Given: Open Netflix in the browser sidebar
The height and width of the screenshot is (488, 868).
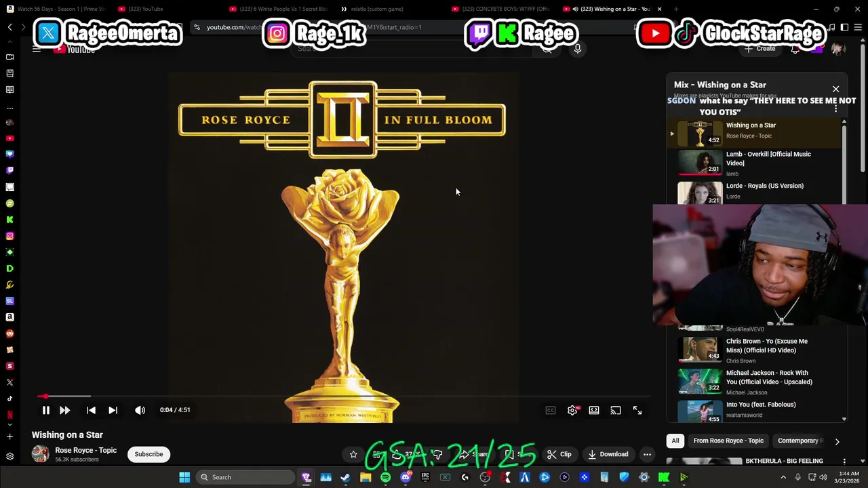Looking at the screenshot, I should [9, 415].
